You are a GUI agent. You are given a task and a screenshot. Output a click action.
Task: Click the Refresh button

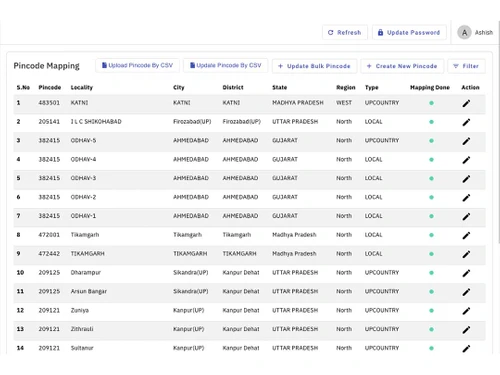[x=345, y=32]
